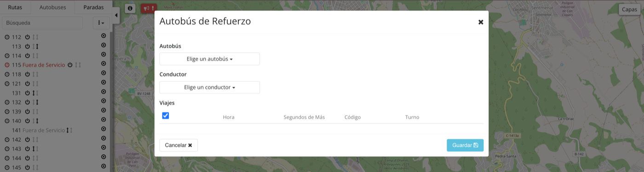Click the Turno column header

click(x=412, y=117)
